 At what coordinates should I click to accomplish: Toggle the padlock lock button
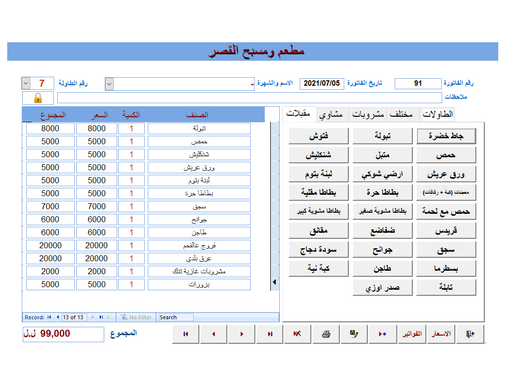(38, 98)
